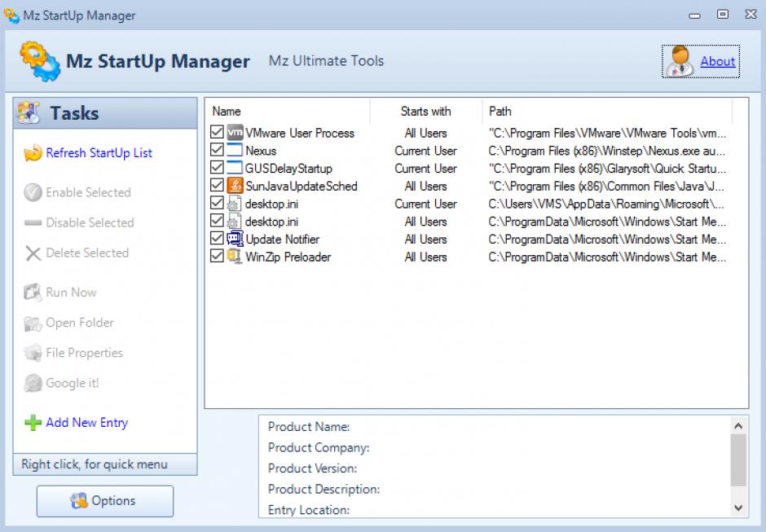Maximize the Mz StartUp Manager window
Viewport: 766px width, 532px height.
pos(723,14)
